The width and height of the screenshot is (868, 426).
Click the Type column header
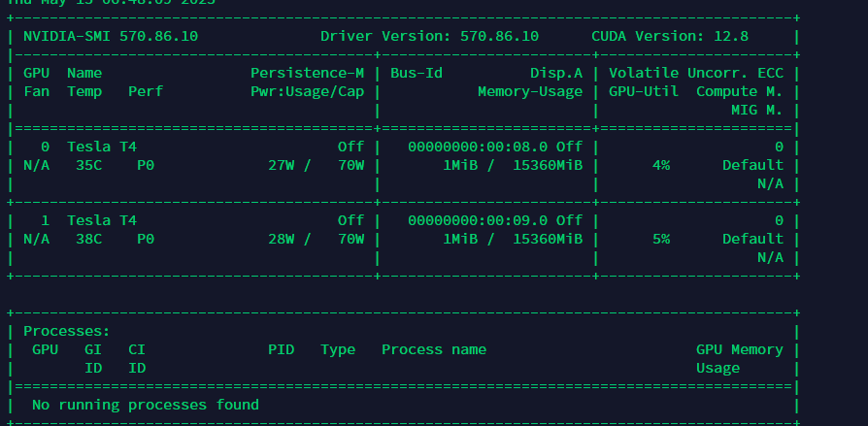[338, 349]
